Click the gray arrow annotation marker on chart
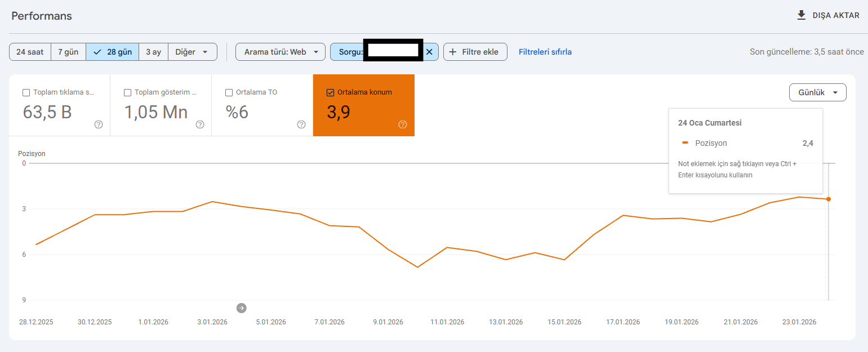The width and height of the screenshot is (868, 352). click(242, 308)
